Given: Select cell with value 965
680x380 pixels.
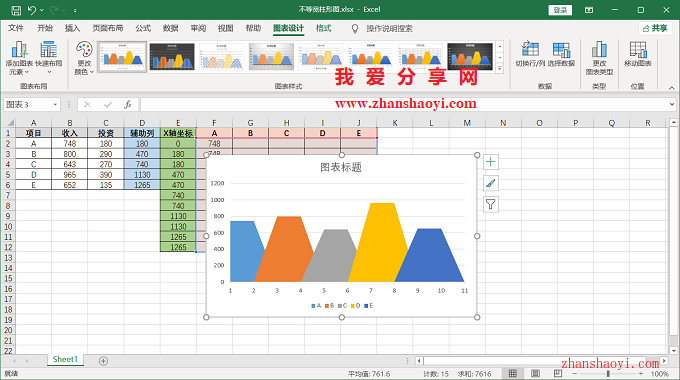Looking at the screenshot, I should (69, 175).
